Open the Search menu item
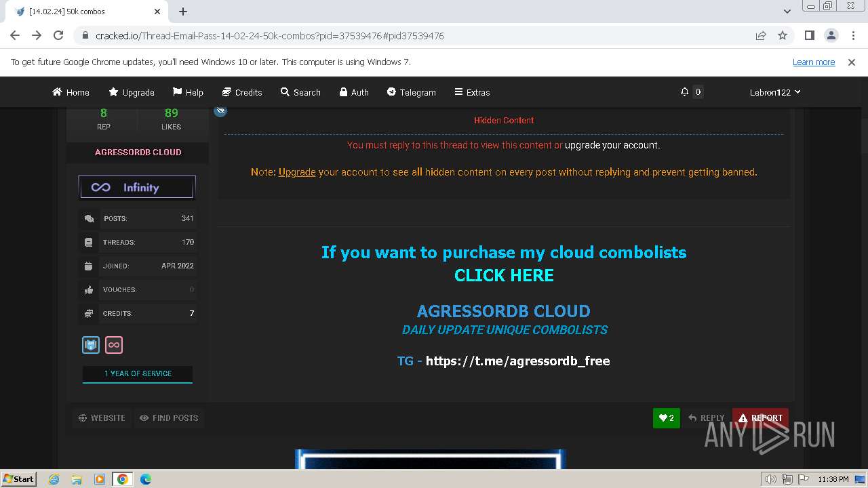Viewport: 868px width, 488px height. click(x=300, y=92)
